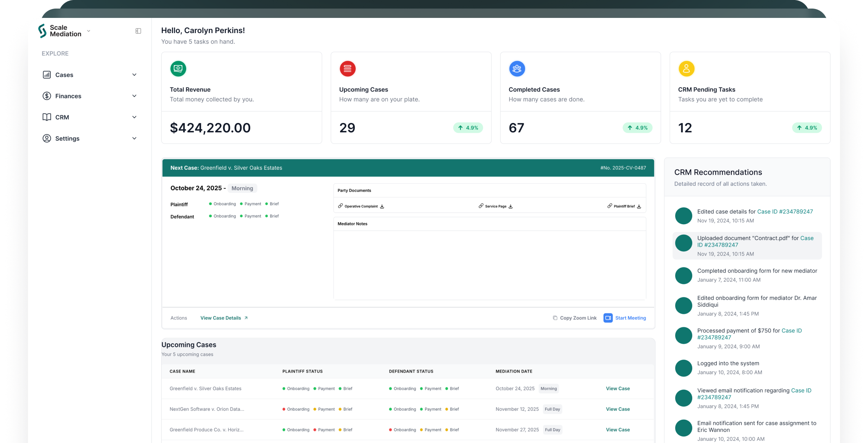Open Case ID link in Contract.pdf entry
Image resolution: width=868 pixels, height=443 pixels.
click(x=717, y=245)
